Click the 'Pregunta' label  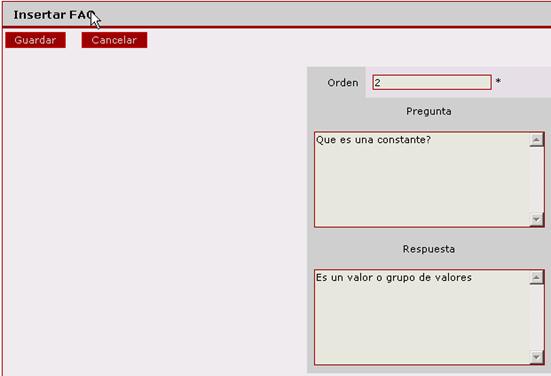pos(429,111)
